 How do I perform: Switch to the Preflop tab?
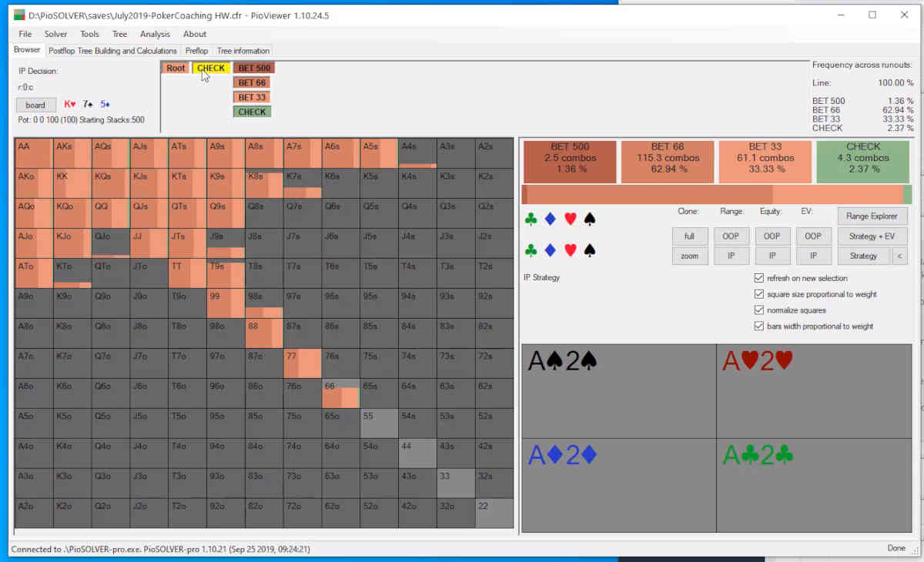196,50
